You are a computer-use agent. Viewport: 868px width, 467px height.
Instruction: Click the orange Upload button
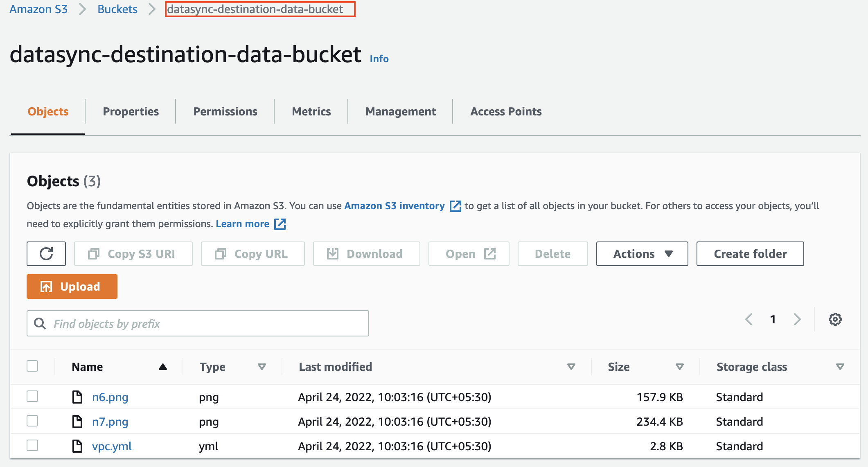72,287
